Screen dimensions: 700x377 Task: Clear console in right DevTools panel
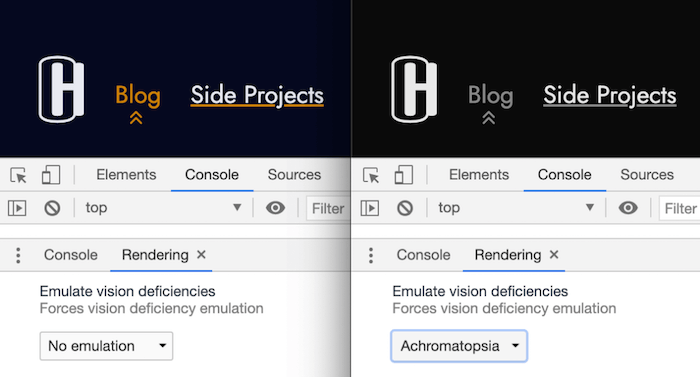[405, 208]
